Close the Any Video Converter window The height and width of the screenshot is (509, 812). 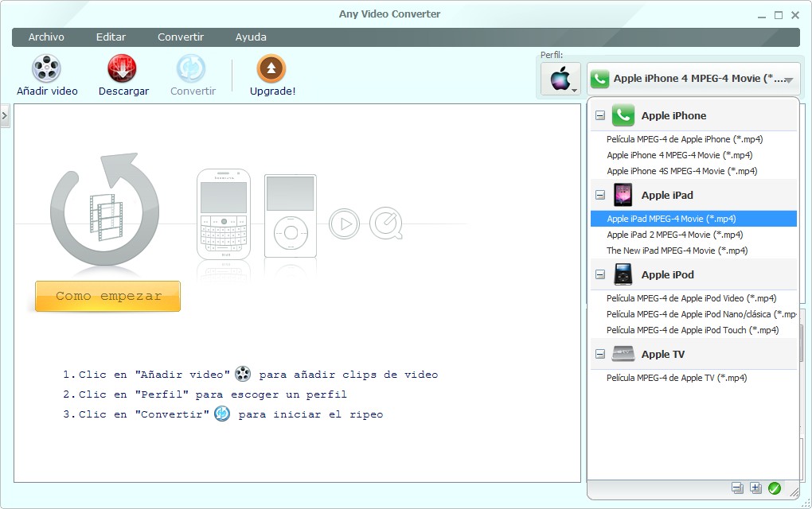pyautogui.click(x=795, y=16)
